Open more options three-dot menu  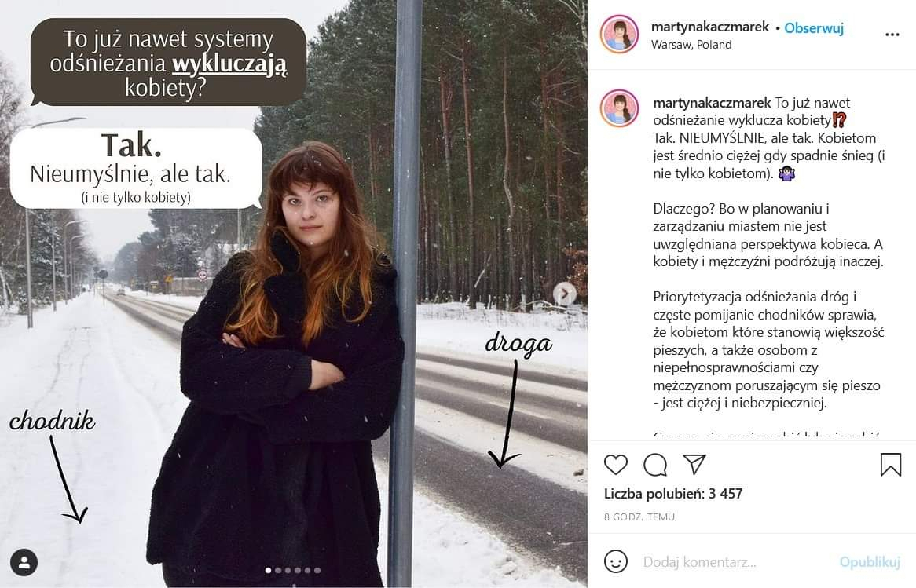point(892,35)
